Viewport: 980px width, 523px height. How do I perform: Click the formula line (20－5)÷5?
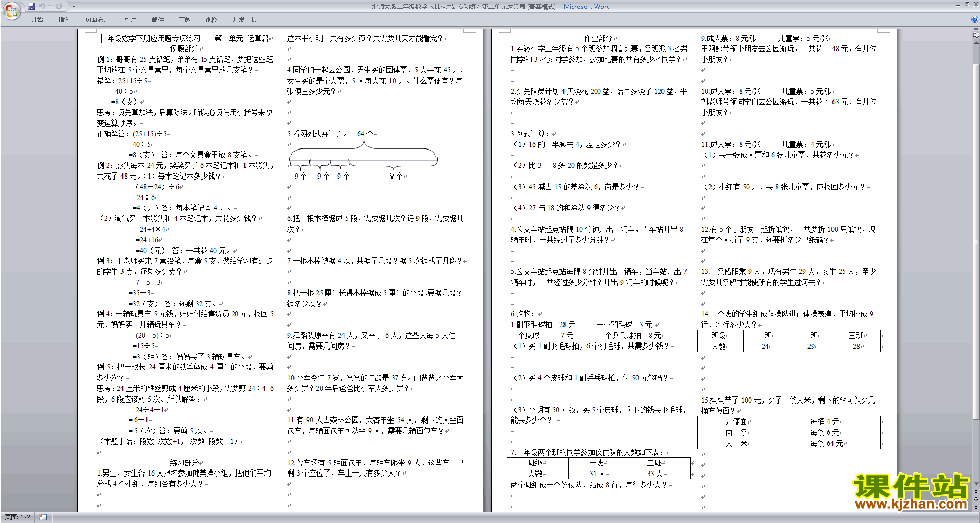point(153,335)
